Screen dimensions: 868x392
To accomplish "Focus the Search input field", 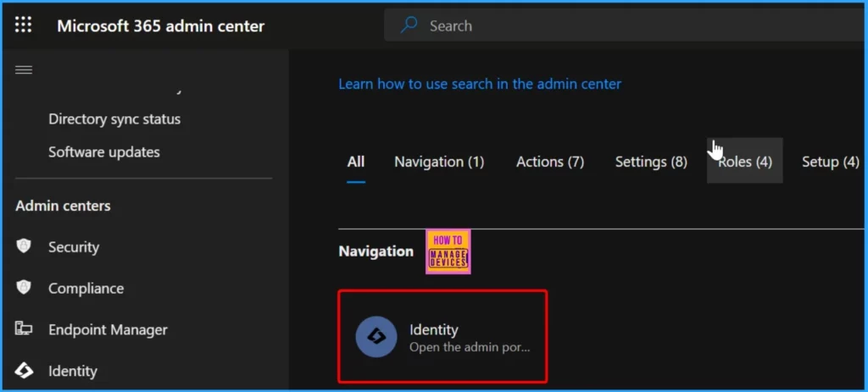I will click(x=626, y=25).
